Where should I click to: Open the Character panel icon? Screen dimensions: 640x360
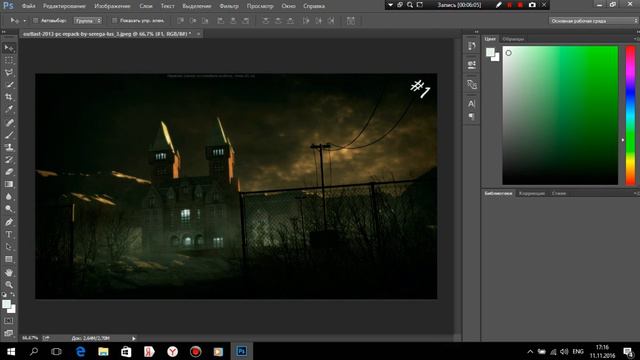(x=471, y=104)
